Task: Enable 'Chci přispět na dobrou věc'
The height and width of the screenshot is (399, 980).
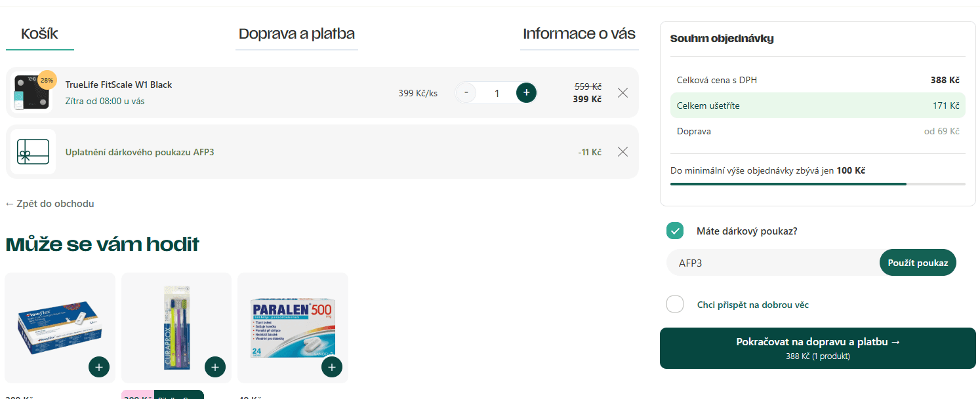Action: [x=675, y=304]
